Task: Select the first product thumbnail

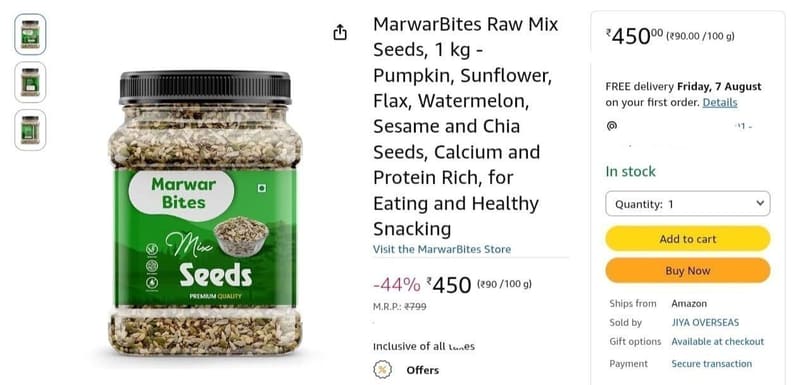Action: click(x=30, y=34)
